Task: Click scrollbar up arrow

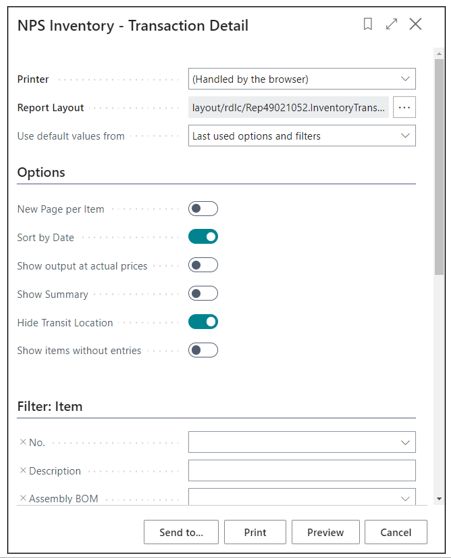Action: (439, 54)
